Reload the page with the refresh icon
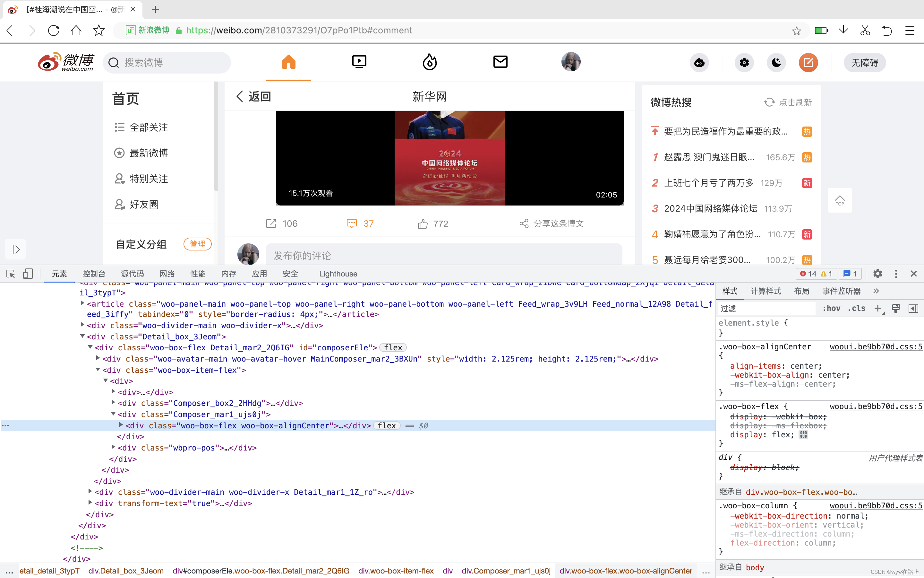The image size is (924, 578). 54,31
